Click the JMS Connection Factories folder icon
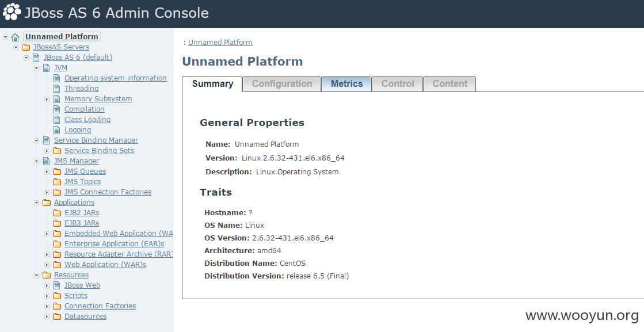The width and height of the screenshot is (644, 332). coord(57,192)
